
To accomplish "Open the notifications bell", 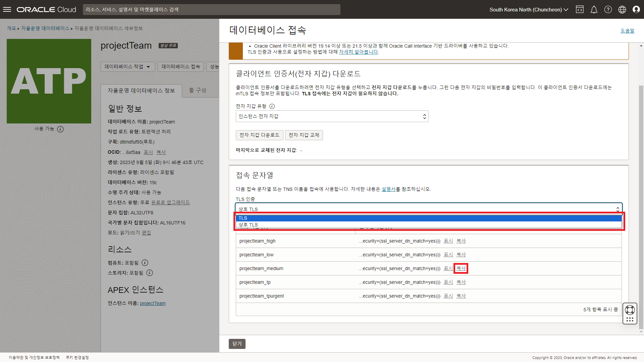I will click(594, 9).
